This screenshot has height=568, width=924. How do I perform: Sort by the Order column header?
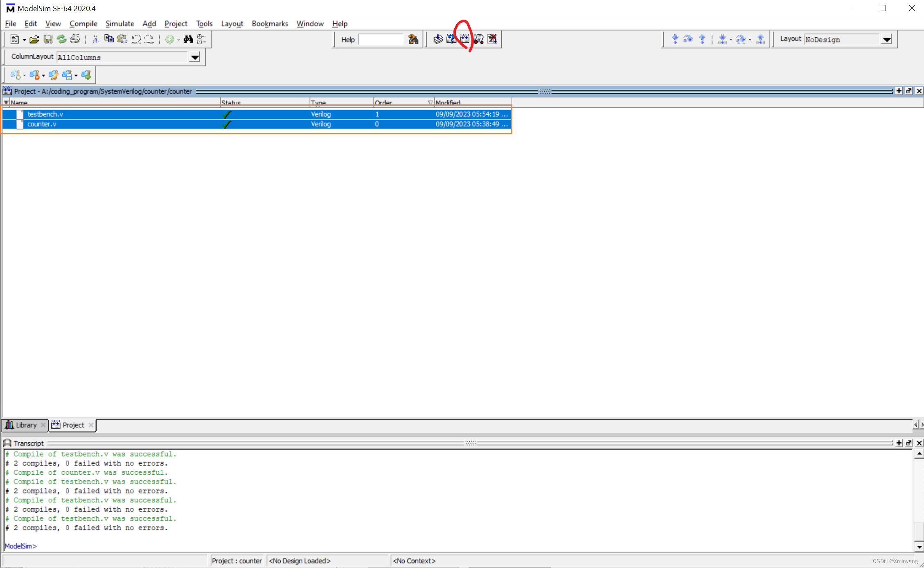click(403, 102)
